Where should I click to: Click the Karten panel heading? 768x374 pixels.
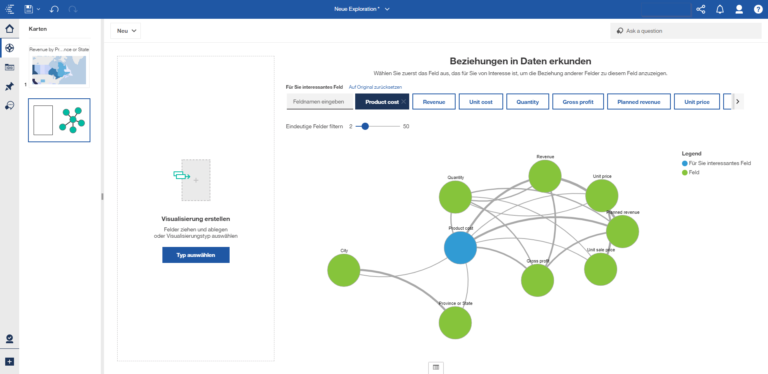click(38, 29)
